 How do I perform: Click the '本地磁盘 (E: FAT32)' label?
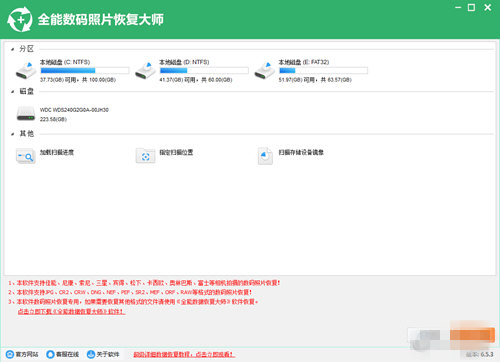tap(304, 62)
